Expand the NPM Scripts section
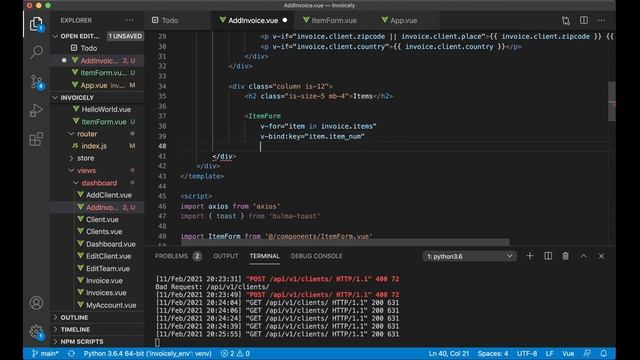640x360 pixels. (x=82, y=342)
